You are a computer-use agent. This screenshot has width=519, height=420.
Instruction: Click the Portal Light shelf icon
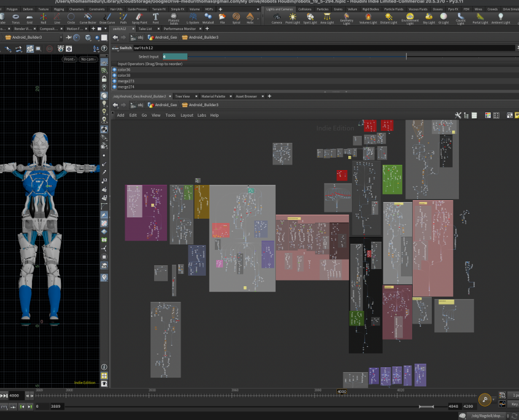tap(480, 17)
